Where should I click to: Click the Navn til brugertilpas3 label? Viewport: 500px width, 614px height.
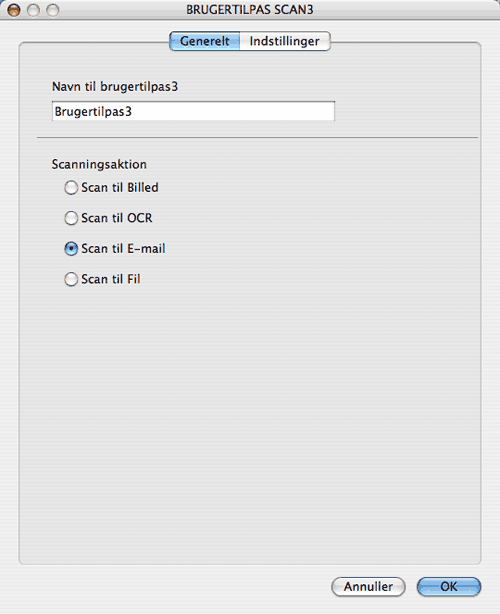115,87
